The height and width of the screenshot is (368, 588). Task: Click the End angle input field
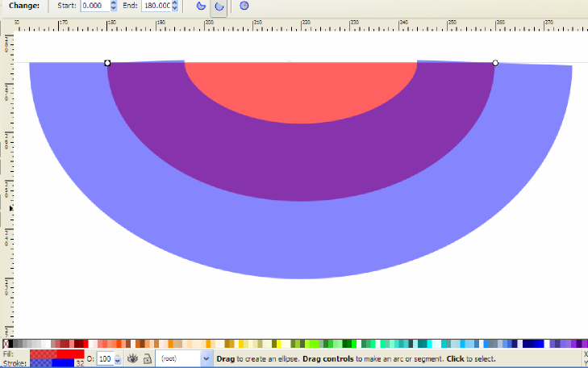tap(156, 6)
